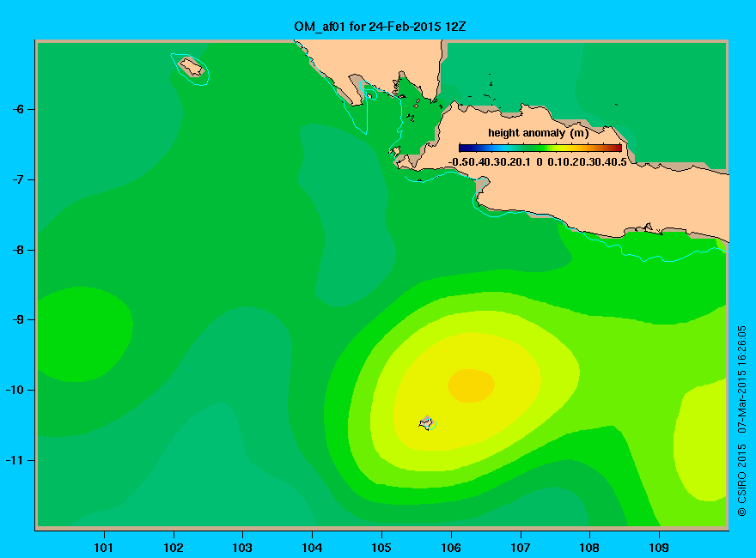The height and width of the screenshot is (558, 756).
Task: Click longitude axis label 102
Action: (x=174, y=548)
